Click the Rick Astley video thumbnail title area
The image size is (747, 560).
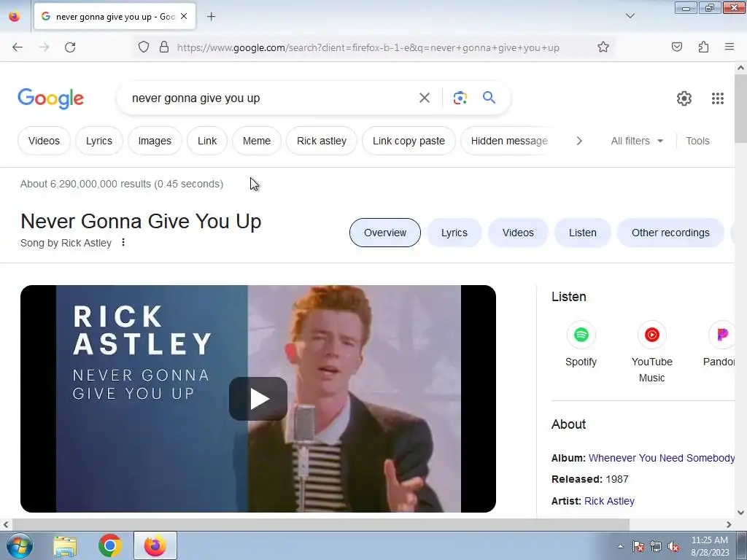(x=142, y=354)
